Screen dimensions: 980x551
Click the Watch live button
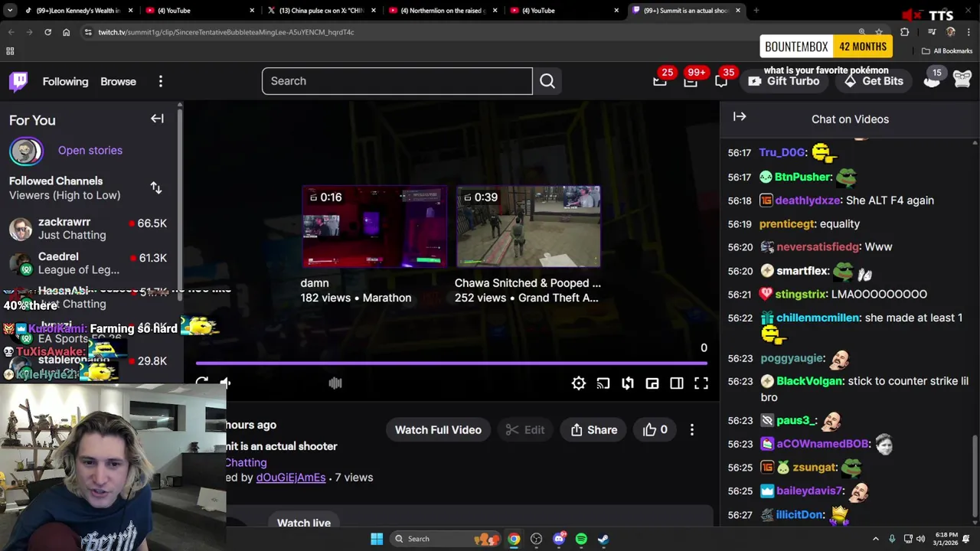(304, 523)
